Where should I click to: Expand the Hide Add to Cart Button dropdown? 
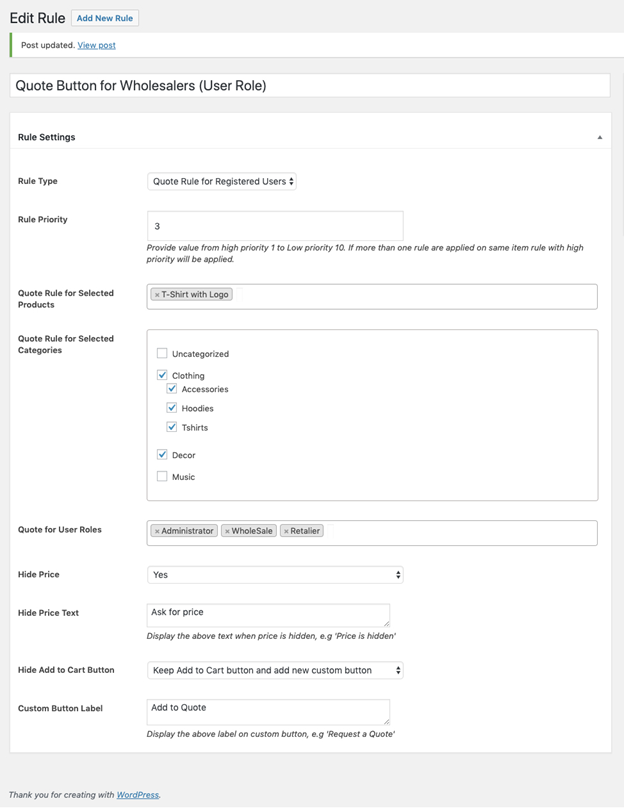coord(275,671)
